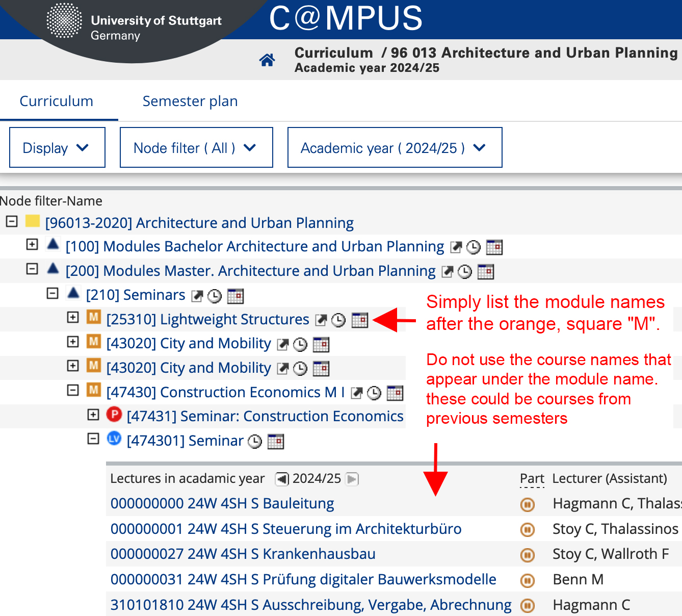Collapse [200] Modules Master node
The width and height of the screenshot is (682, 616).
tap(32, 269)
